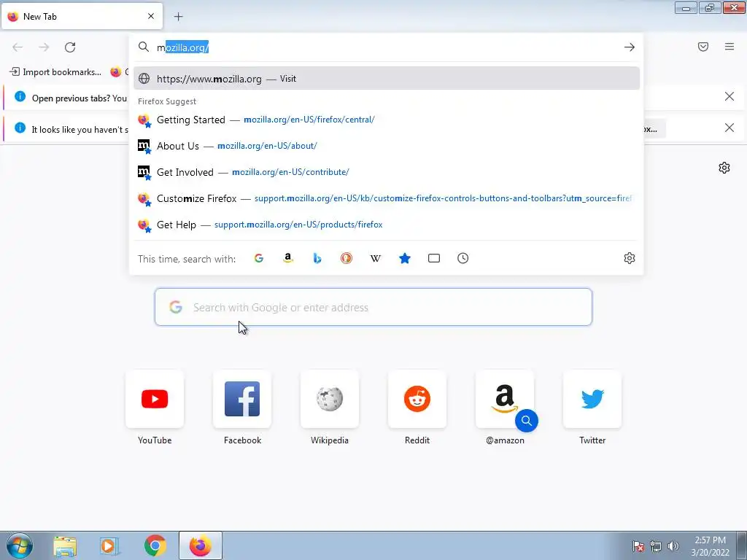Open the Get Involved suggestion
This screenshot has width=747, height=560.
[387, 172]
